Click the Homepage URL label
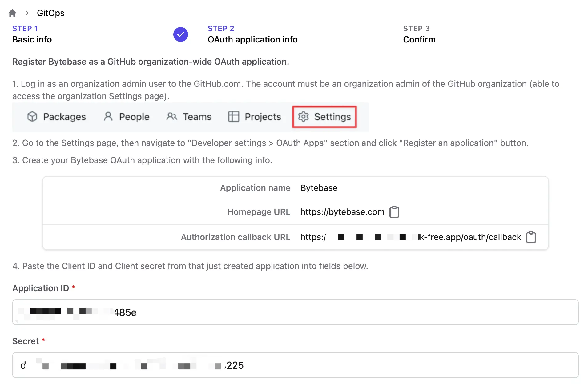 pyautogui.click(x=259, y=212)
